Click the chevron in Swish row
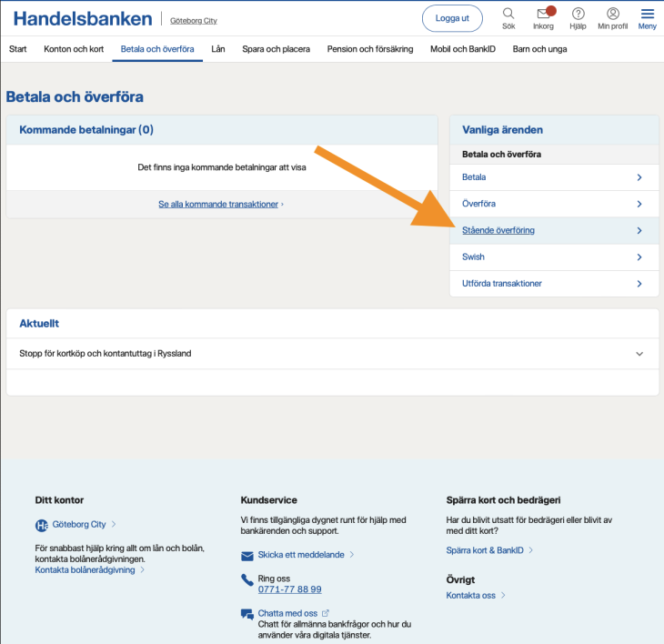Image resolution: width=664 pixels, height=644 pixels. point(639,257)
